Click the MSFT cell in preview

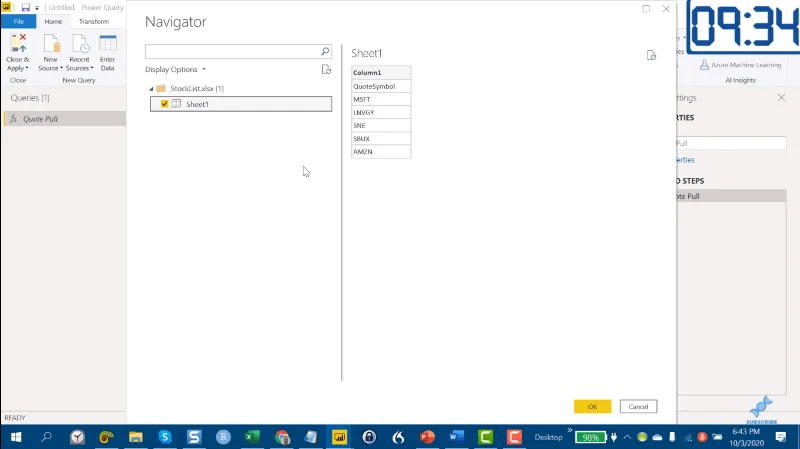click(x=381, y=99)
